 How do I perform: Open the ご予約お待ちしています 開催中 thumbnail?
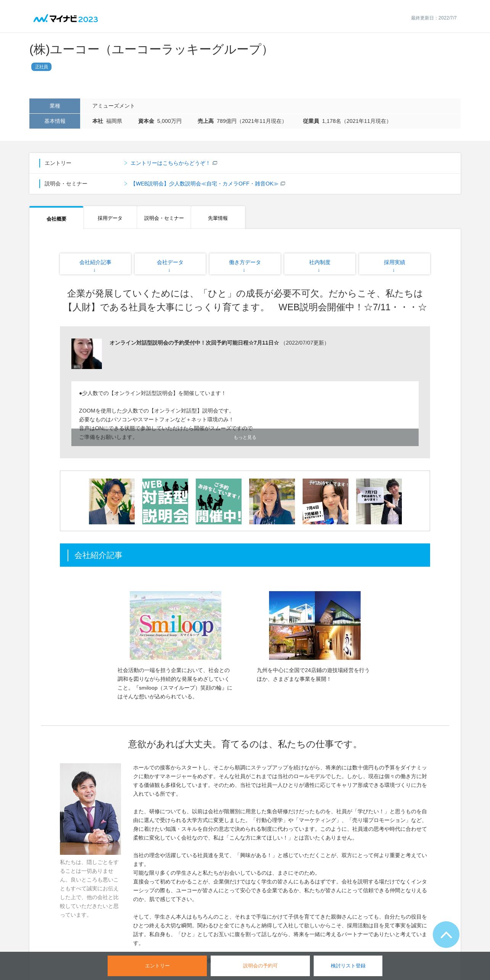219,501
